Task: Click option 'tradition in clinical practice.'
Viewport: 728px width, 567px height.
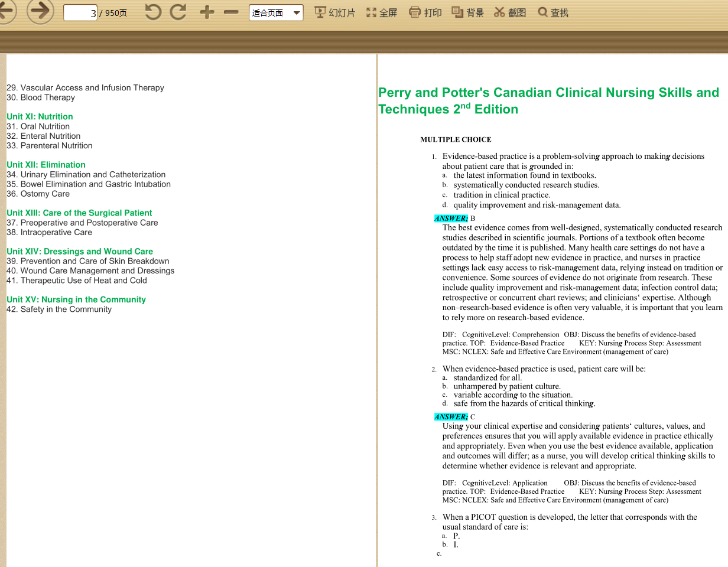Action: click(502, 195)
